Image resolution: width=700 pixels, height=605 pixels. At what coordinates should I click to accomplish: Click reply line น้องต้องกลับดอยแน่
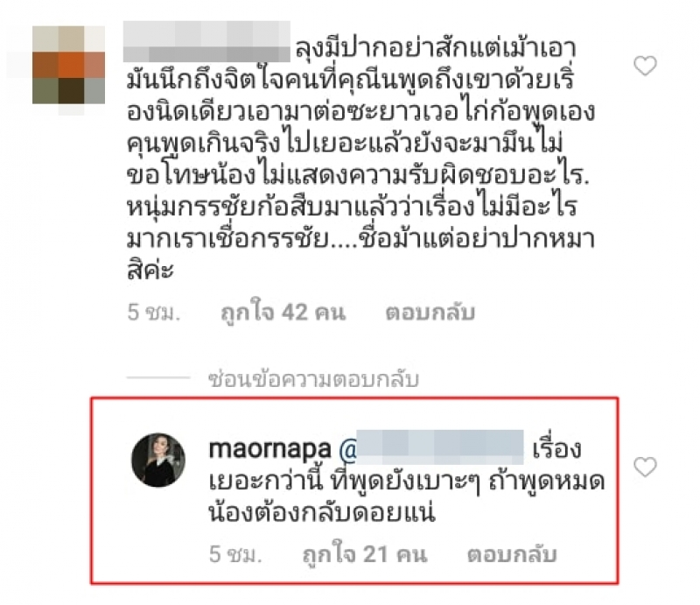pos(322,513)
